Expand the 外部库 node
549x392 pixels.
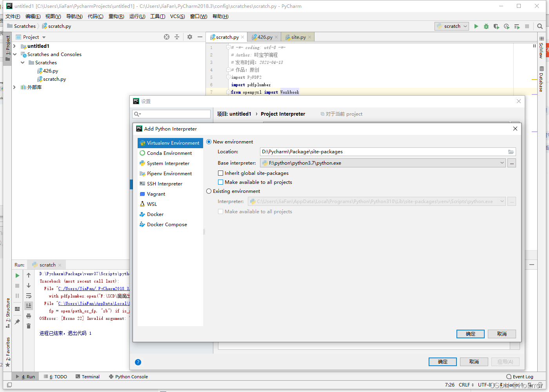(x=15, y=87)
